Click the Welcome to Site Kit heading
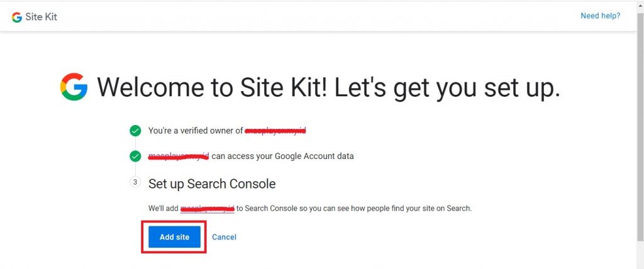The height and width of the screenshot is (269, 644). pos(328,87)
